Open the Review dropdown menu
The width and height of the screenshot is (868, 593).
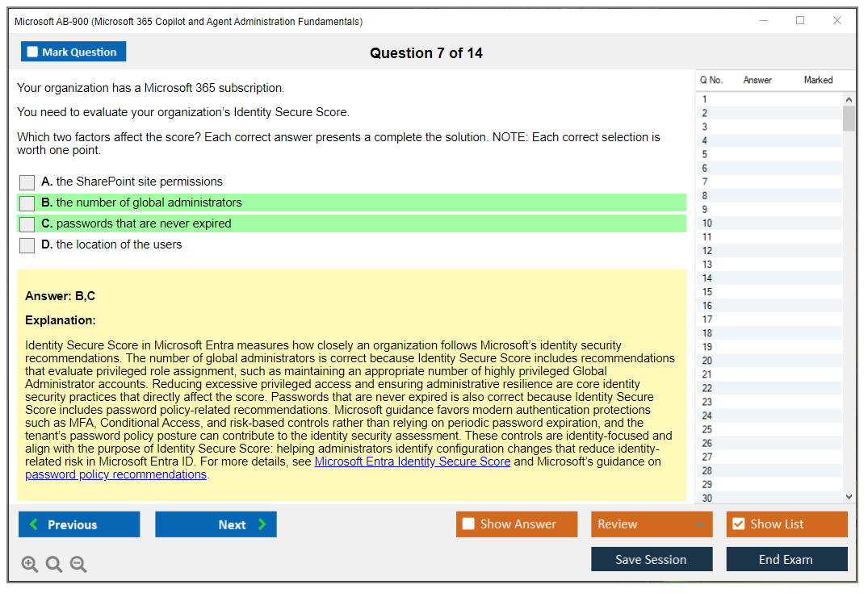click(652, 524)
